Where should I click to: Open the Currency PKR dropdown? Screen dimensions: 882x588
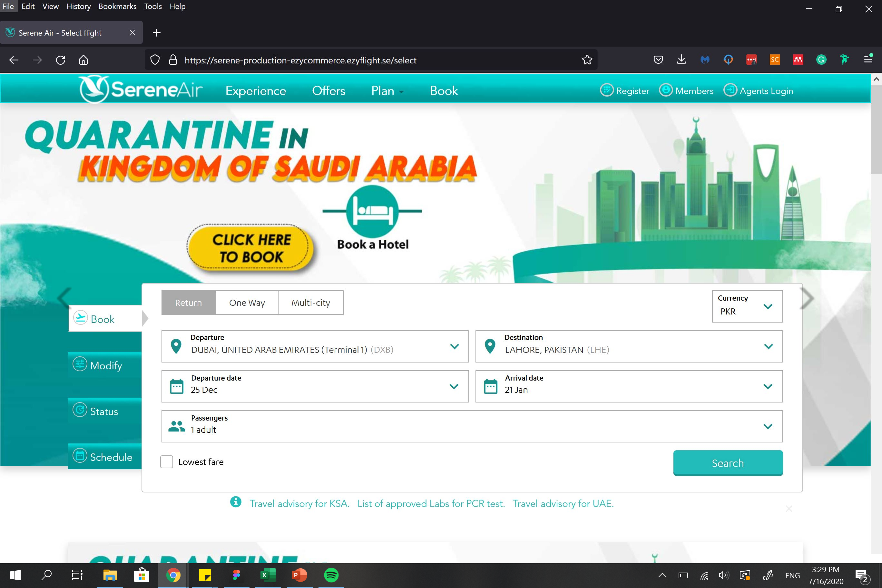click(x=747, y=306)
